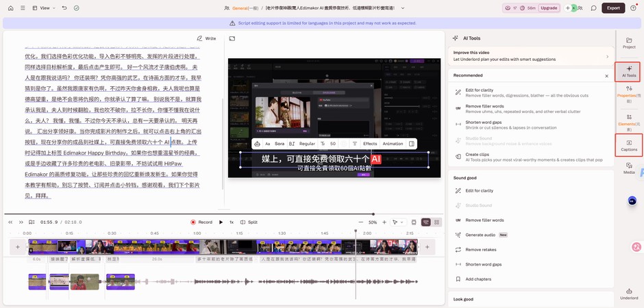Choose Create clips tool
644x308 pixels.
tap(531, 157)
